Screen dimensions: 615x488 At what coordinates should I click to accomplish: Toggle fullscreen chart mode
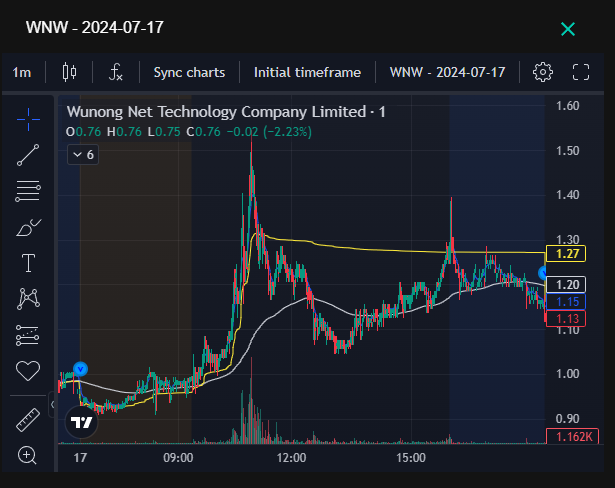point(581,72)
